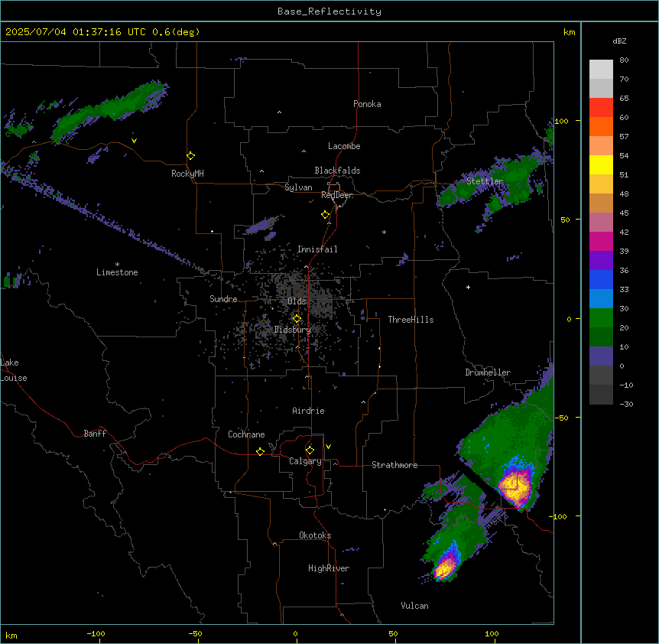659x644 pixels.
Task: Click the Cochrane label
Action: [246, 434]
